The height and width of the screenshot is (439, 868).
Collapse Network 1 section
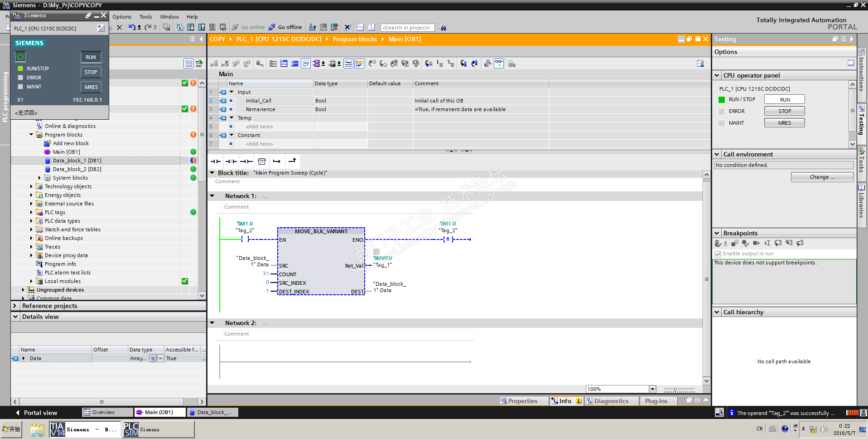click(212, 196)
